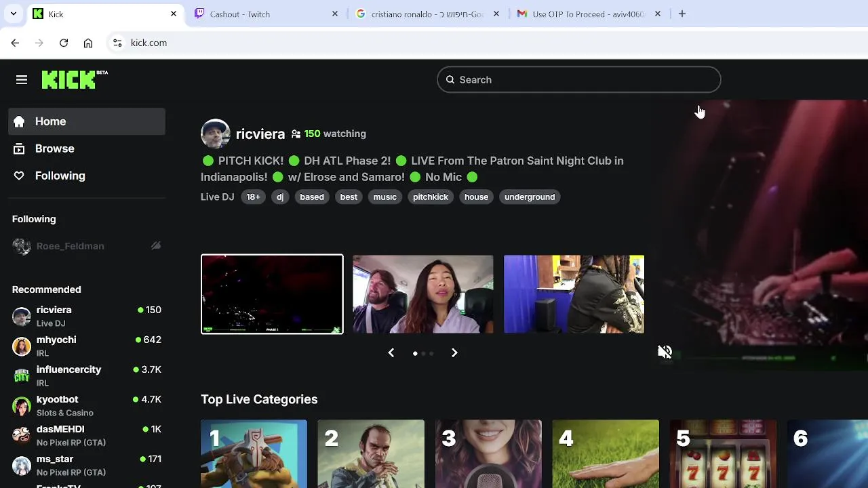Select the 18+ tag
The image size is (868, 488).
point(253,197)
